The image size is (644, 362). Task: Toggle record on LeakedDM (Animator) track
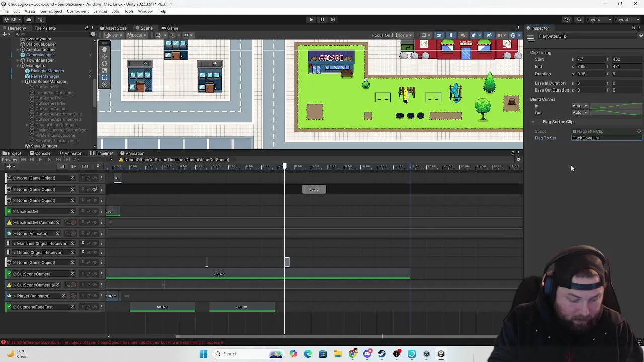pyautogui.click(x=73, y=222)
